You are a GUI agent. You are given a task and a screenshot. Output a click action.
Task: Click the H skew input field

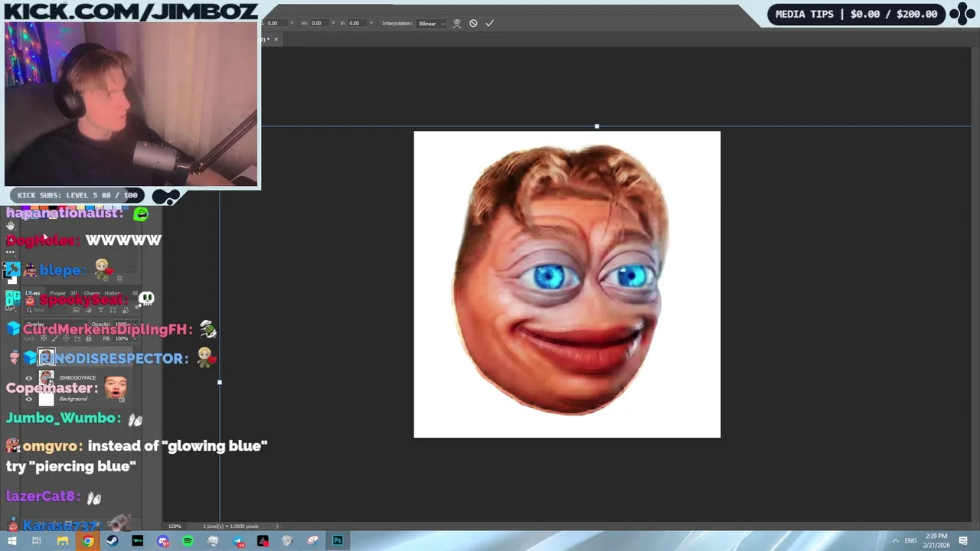point(318,23)
